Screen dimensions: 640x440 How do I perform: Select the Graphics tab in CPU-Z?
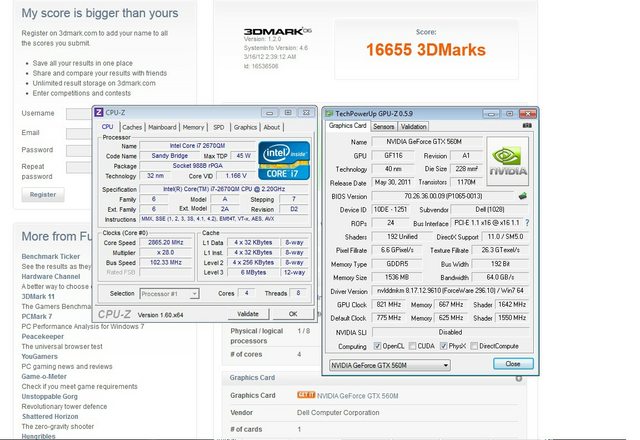pyautogui.click(x=245, y=127)
